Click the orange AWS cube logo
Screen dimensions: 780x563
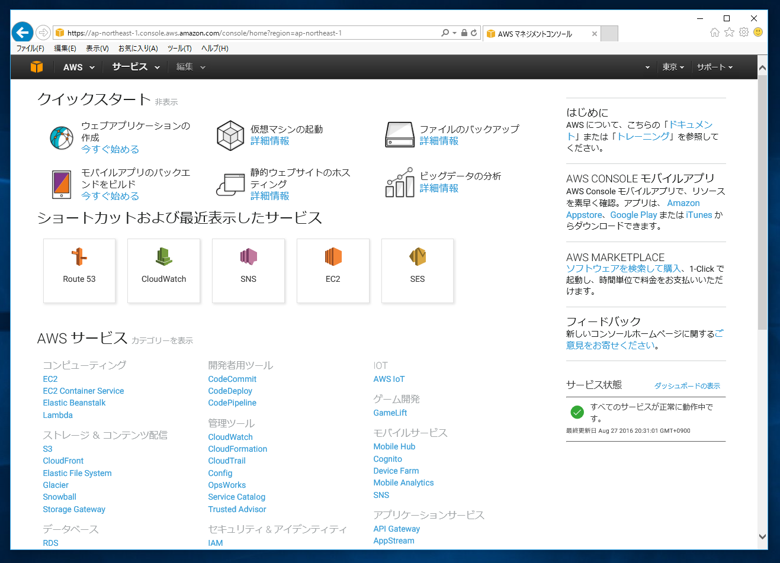tap(37, 67)
